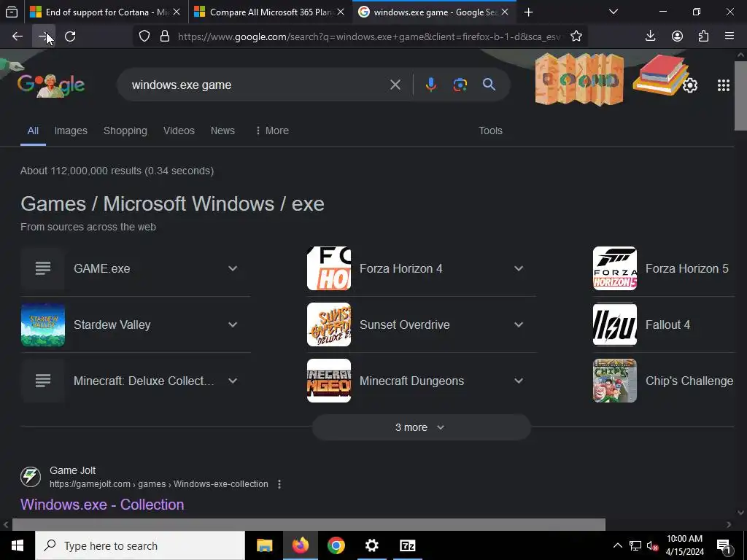Start voice search with microphone icon

point(430,85)
